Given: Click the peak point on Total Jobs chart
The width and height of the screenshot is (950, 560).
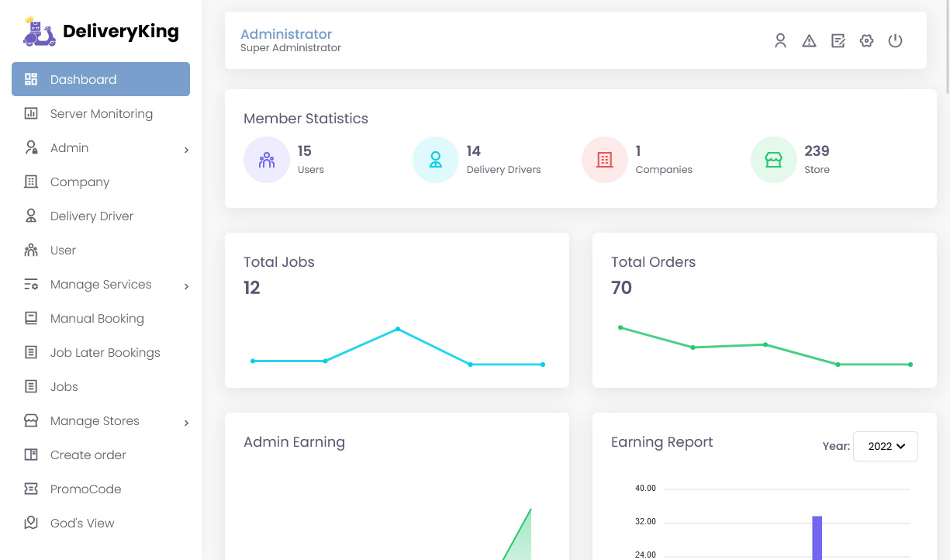Looking at the screenshot, I should tap(398, 329).
